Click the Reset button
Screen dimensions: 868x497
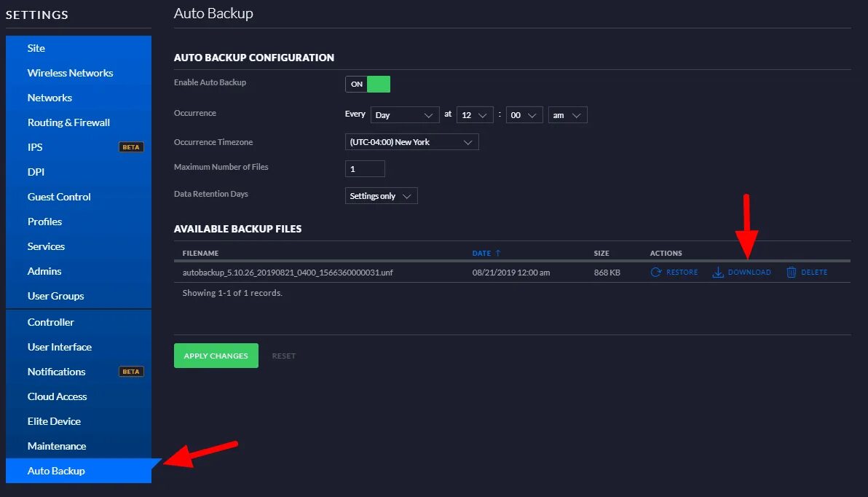[283, 356]
